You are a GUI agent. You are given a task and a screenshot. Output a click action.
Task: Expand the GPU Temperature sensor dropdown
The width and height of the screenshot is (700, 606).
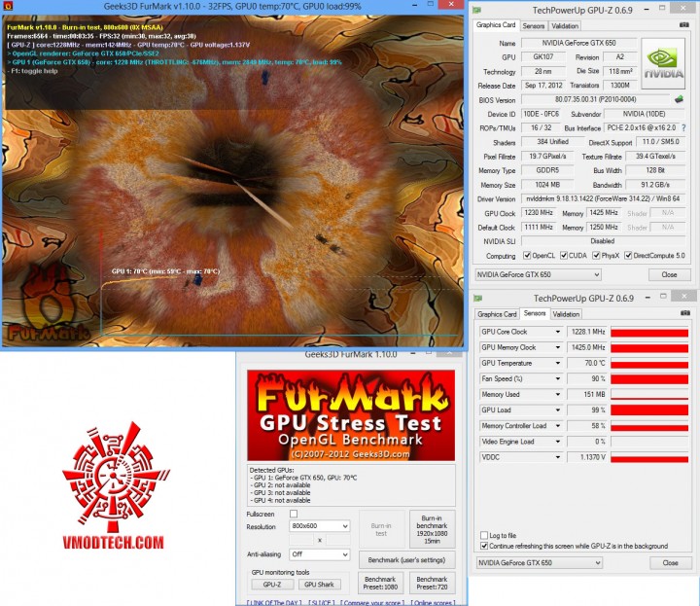click(x=558, y=363)
